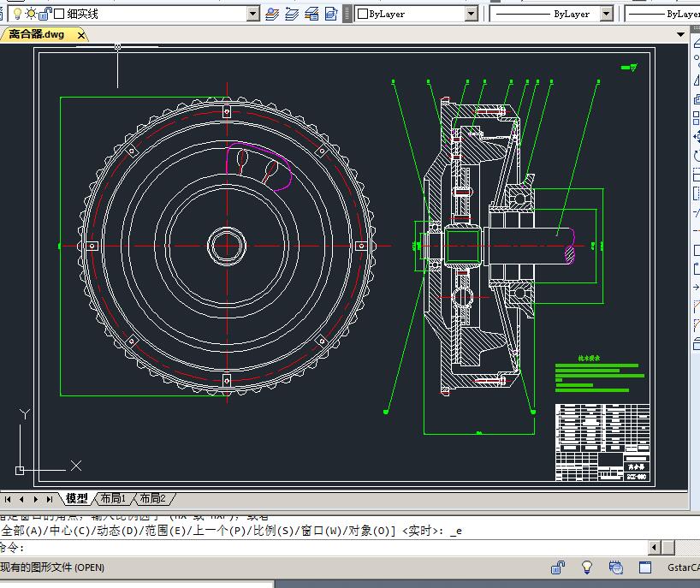Toggle the layer freeze sun icon
700x588 pixels.
pyautogui.click(x=31, y=14)
